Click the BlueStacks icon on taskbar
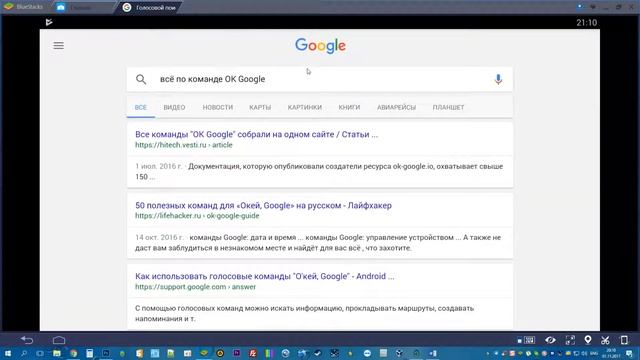This screenshot has height=360, width=640. (x=204, y=353)
